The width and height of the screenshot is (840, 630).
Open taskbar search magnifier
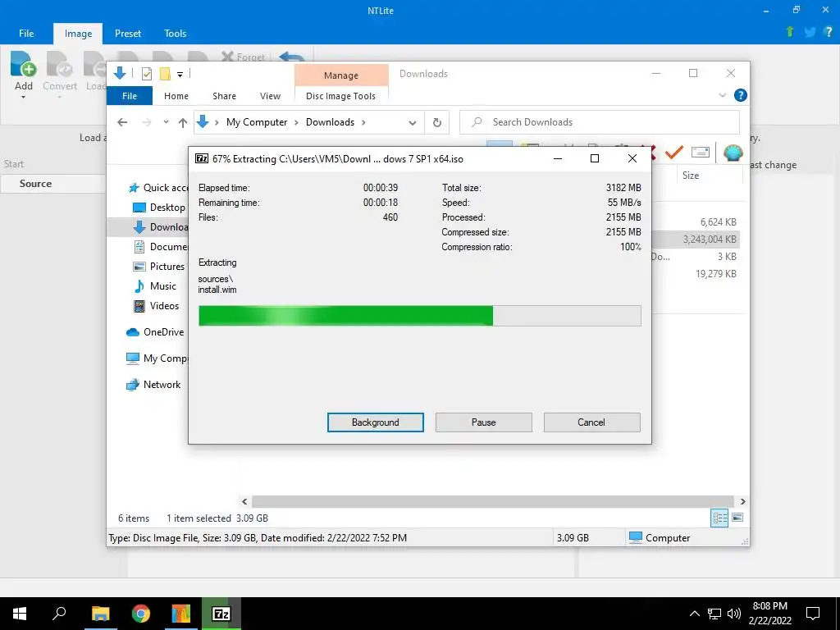[59, 614]
